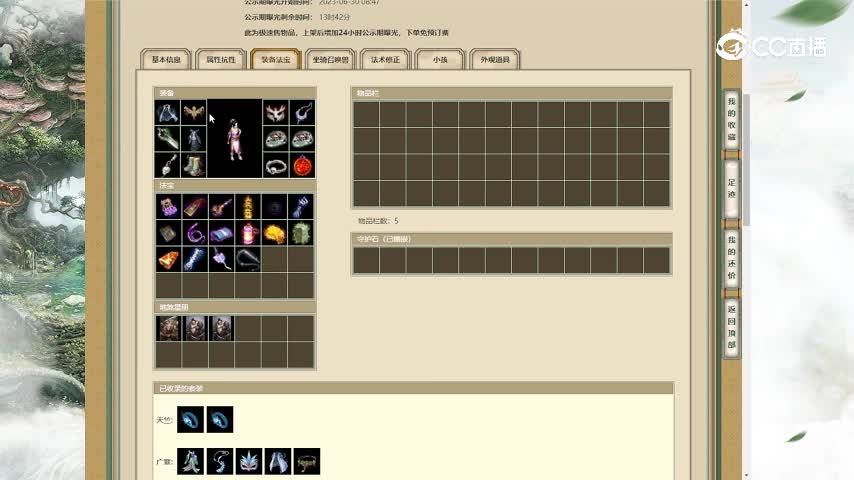Open the 小孩 tab
854x480 pixels.
pyautogui.click(x=440, y=59)
